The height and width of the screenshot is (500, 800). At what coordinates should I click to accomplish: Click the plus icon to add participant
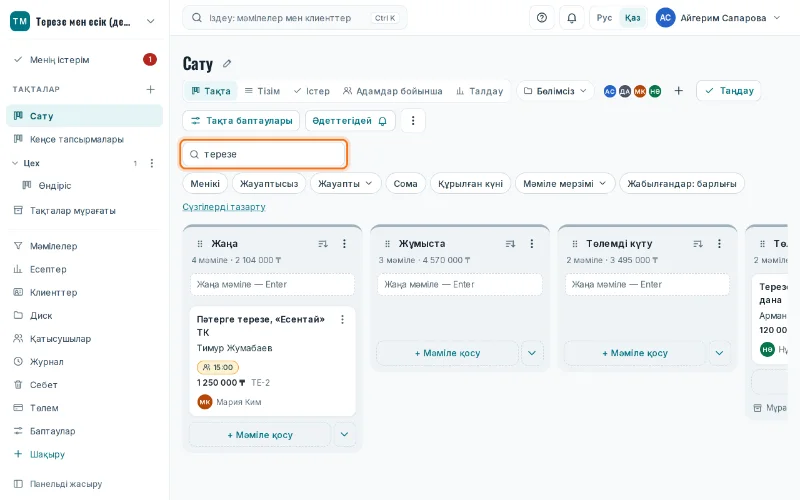pyautogui.click(x=679, y=91)
